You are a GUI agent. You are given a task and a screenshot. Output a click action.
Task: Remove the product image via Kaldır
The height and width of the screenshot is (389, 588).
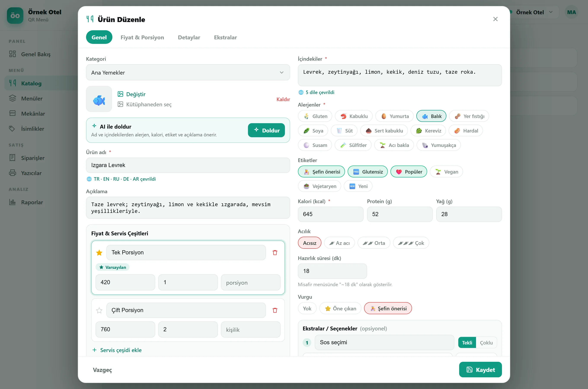[x=283, y=99]
